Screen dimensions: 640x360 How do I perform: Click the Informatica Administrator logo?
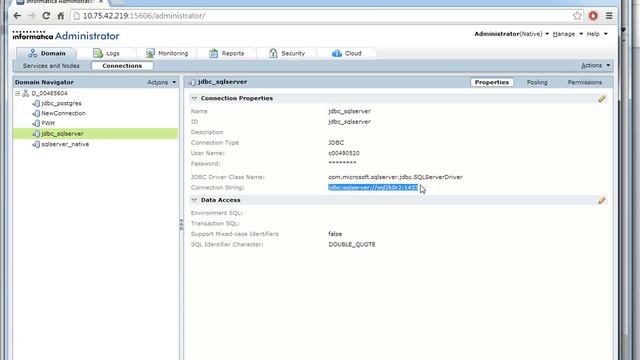tap(66, 36)
